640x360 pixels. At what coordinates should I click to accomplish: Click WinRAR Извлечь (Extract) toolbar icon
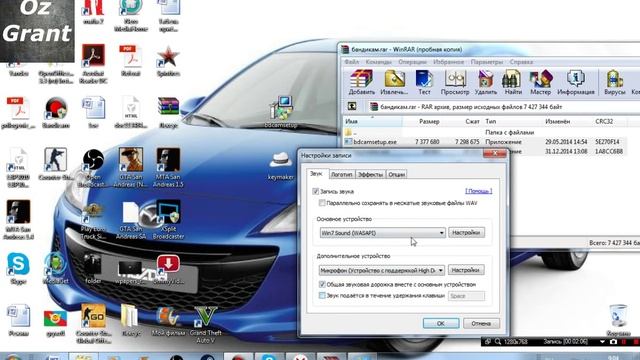pyautogui.click(x=394, y=82)
